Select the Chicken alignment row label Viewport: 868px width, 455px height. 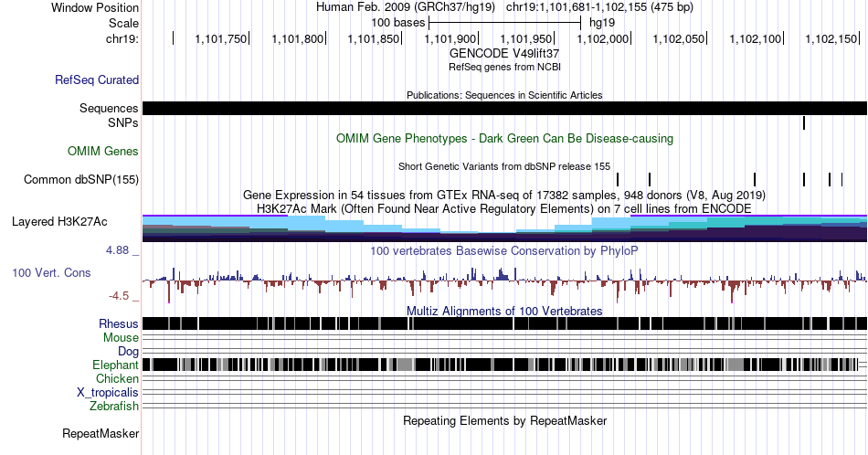[117, 378]
